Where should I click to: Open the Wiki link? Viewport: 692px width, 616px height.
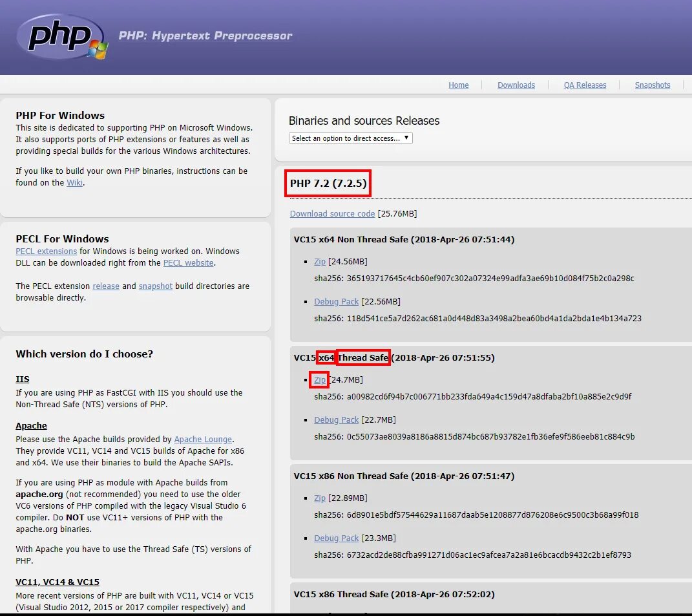[74, 183]
